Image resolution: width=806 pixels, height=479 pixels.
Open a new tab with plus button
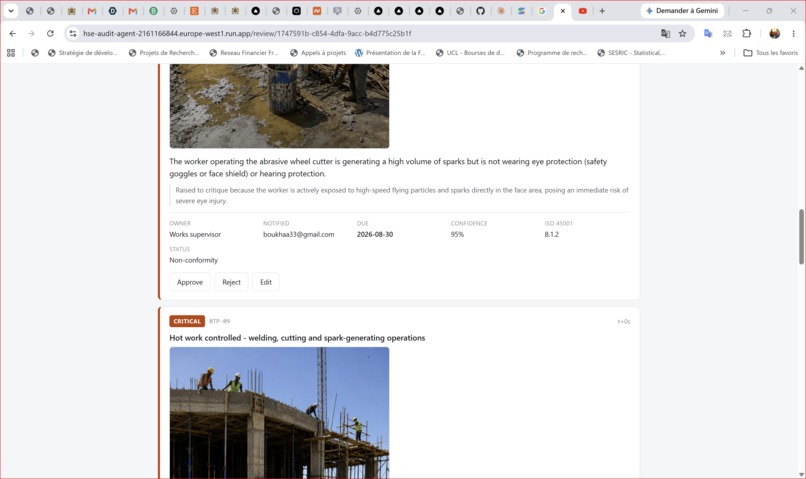[602, 11]
